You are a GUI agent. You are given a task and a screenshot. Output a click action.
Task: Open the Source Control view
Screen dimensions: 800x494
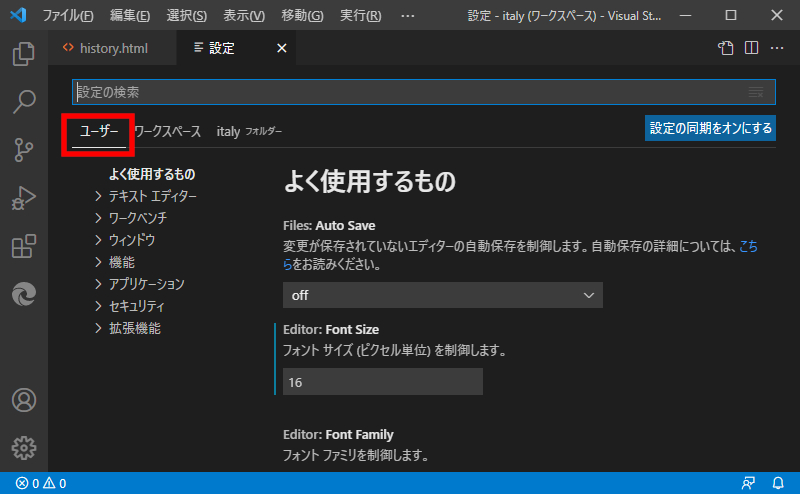(24, 150)
